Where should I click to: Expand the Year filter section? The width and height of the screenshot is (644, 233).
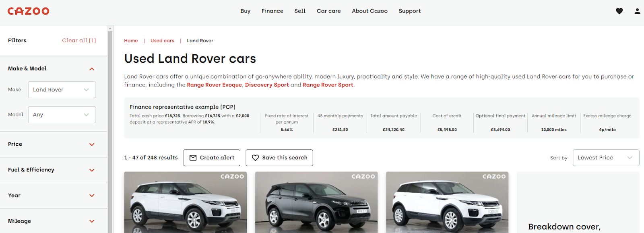point(92,196)
